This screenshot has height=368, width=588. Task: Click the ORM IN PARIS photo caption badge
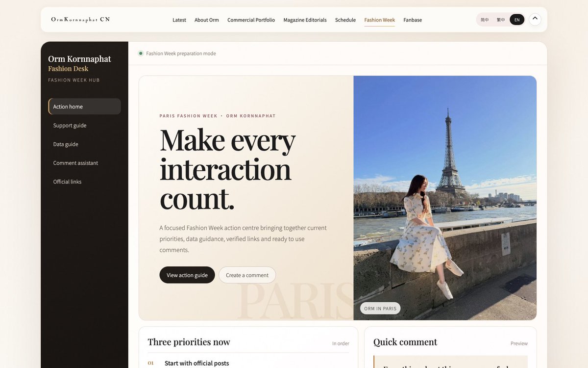(x=380, y=308)
